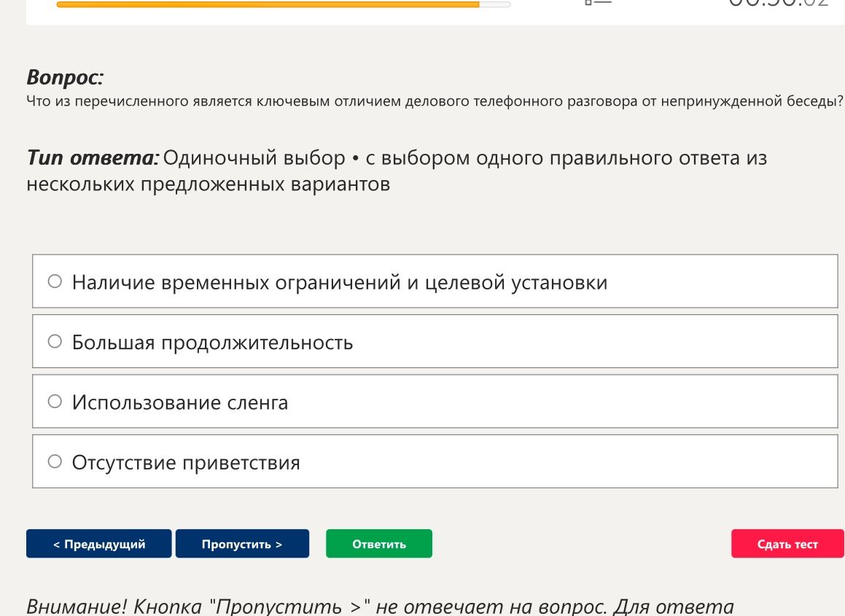Click the orange test progress bar
The image size is (845, 616).
pyautogui.click(x=284, y=4)
